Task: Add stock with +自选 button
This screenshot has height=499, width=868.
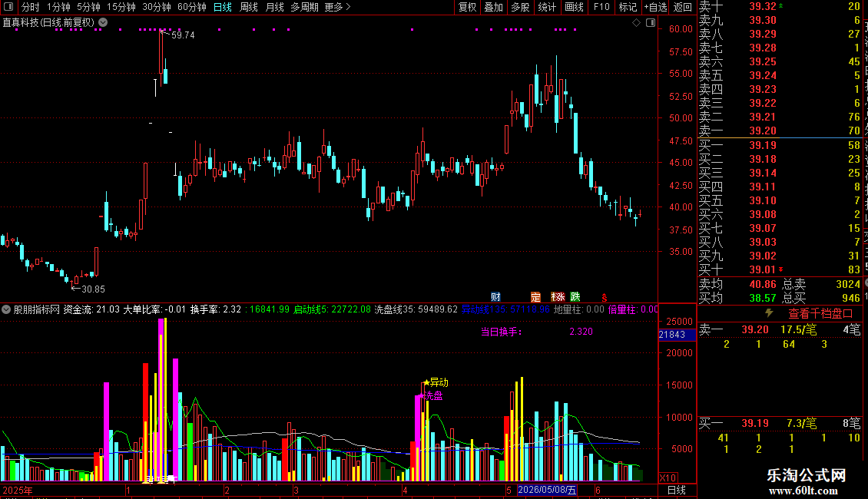Action: coord(656,7)
